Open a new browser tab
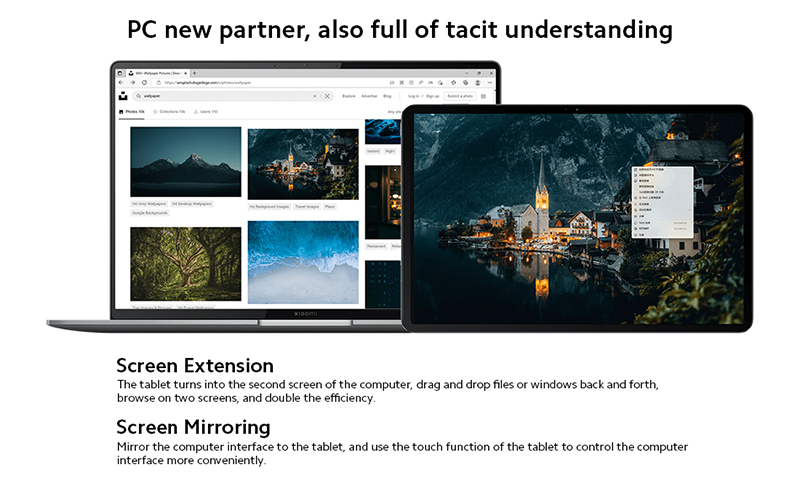Image resolution: width=800 pixels, height=497 pixels. coord(194,73)
